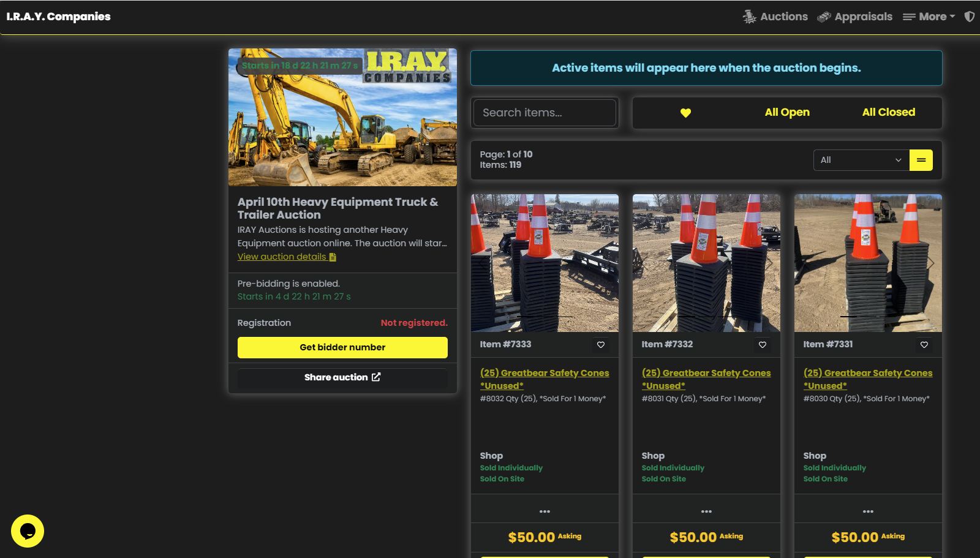980x558 pixels.
Task: Expand more options dots on Item #7333
Action: coord(545,511)
